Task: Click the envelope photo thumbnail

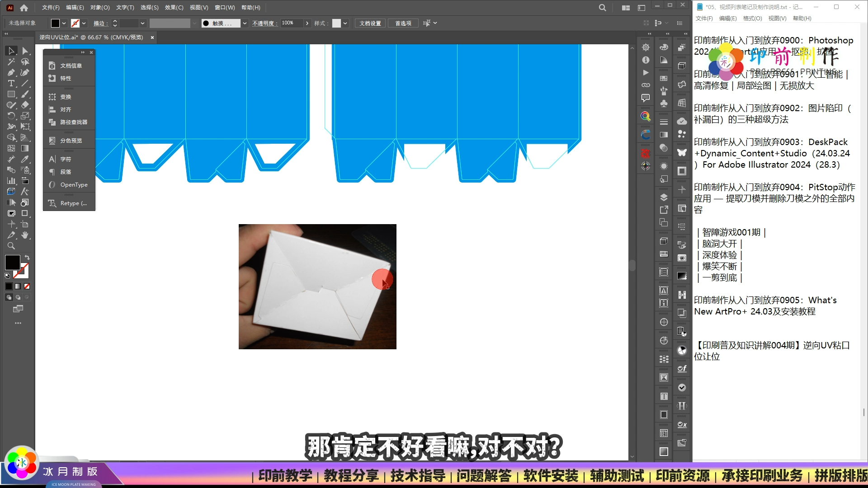Action: [x=317, y=286]
